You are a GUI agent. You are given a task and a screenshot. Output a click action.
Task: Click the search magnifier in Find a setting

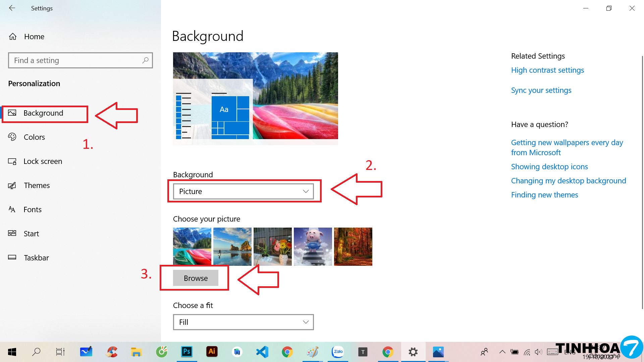pyautogui.click(x=145, y=60)
